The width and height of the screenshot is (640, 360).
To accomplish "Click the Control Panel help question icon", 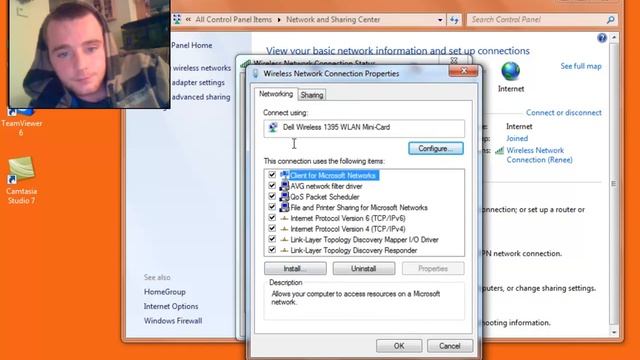I will [602, 38].
